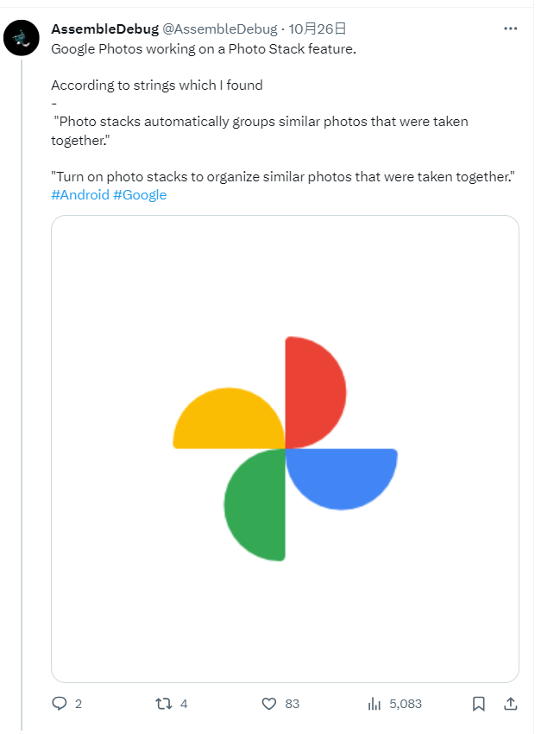560x734 pixels.
Task: Click the 5,083 view count
Action: click(405, 704)
